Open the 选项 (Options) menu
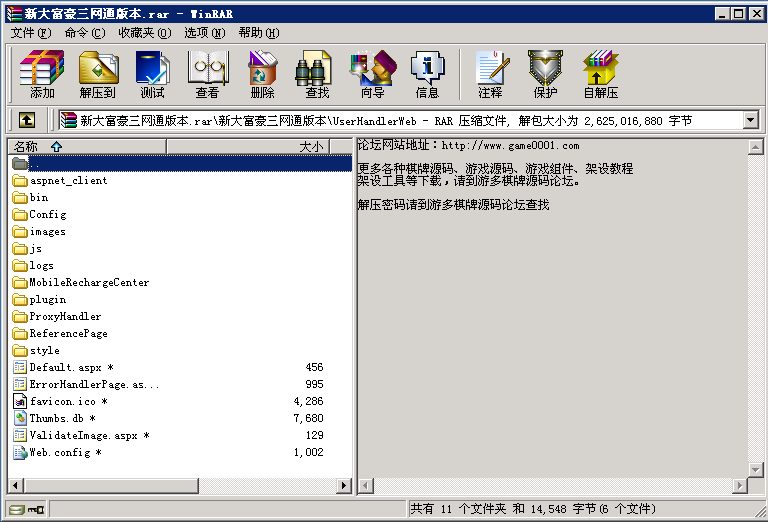768x522 pixels. click(204, 33)
